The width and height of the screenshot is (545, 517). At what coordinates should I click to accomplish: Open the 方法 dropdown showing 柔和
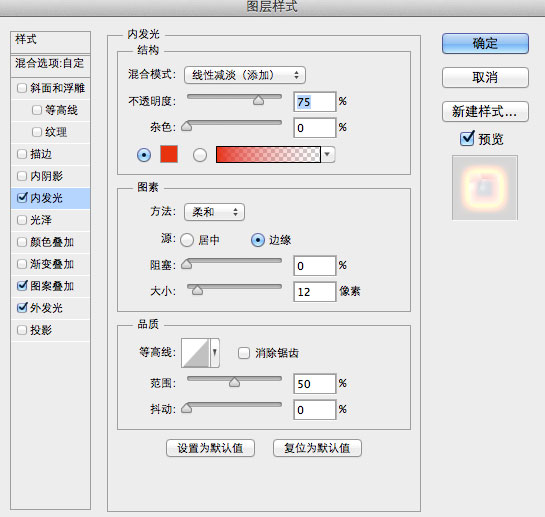tap(214, 212)
